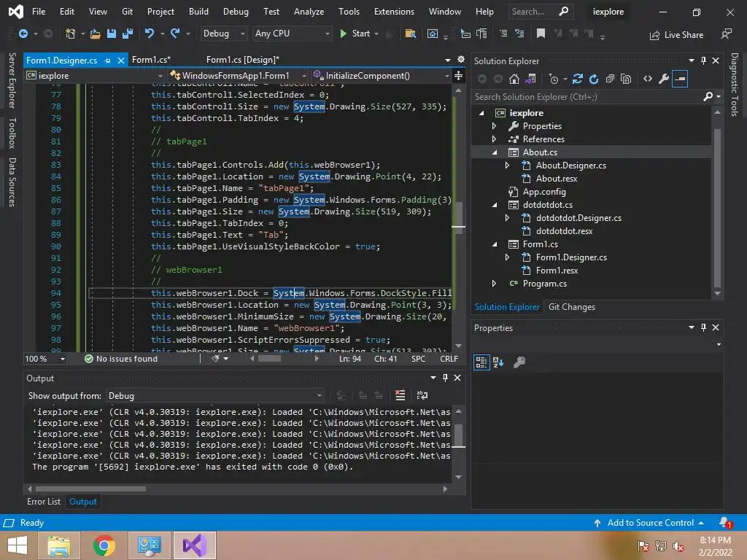
Task: Toggle the bookmark icon in the toolbar
Action: (x=541, y=34)
